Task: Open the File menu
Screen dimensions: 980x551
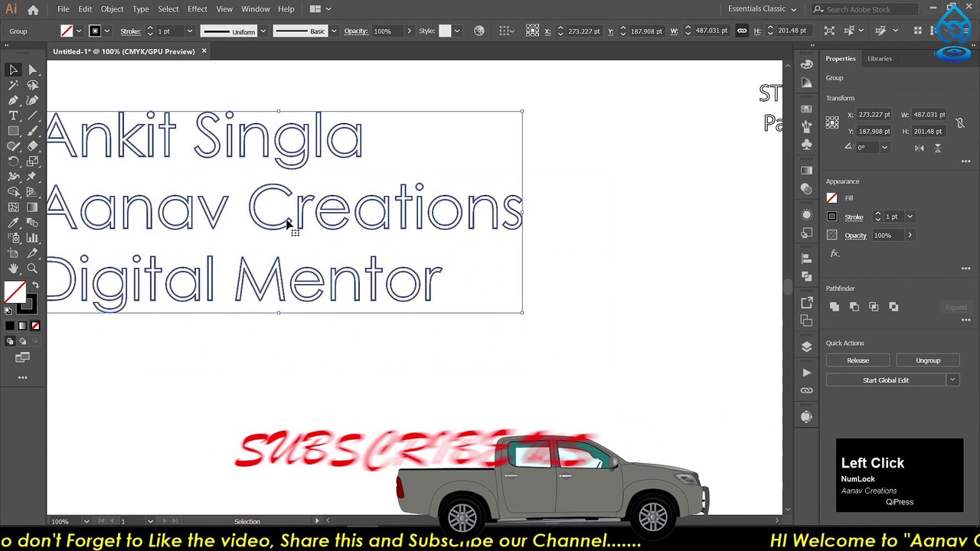Action: pyautogui.click(x=63, y=9)
